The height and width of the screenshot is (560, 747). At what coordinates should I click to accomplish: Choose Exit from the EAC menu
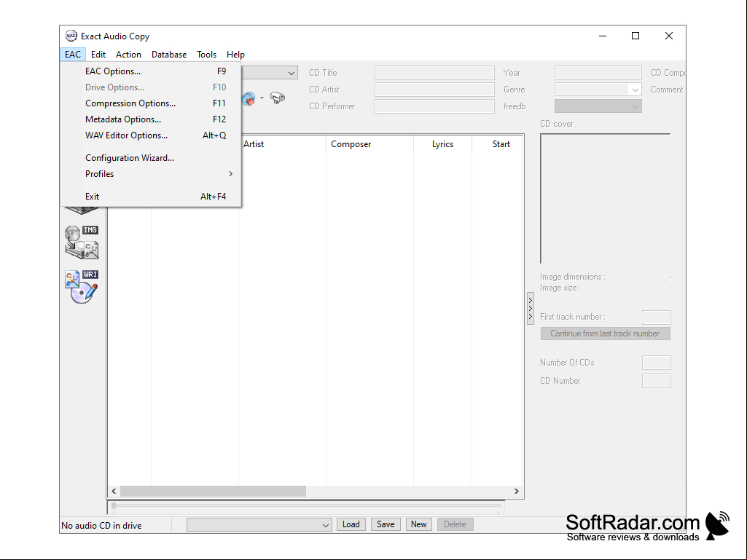pyautogui.click(x=151, y=197)
